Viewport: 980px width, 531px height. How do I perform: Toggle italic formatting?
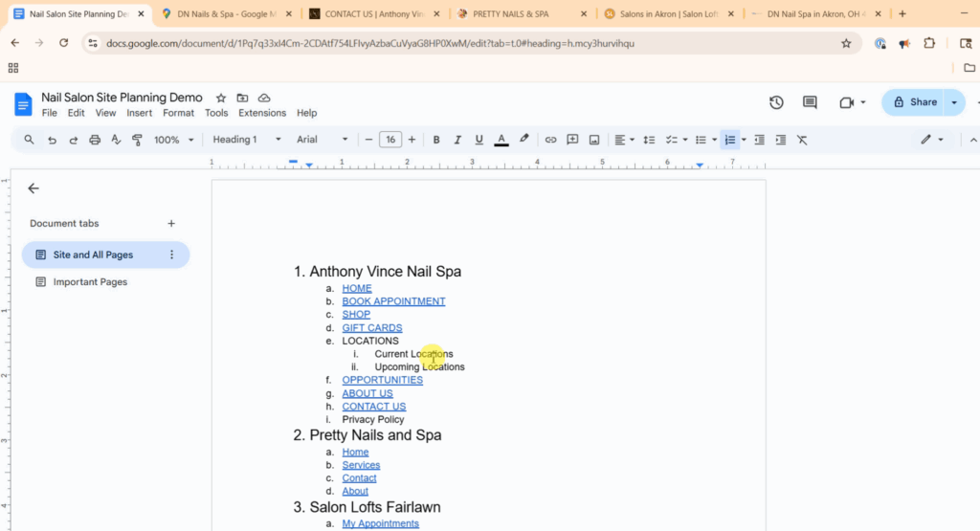pyautogui.click(x=457, y=140)
